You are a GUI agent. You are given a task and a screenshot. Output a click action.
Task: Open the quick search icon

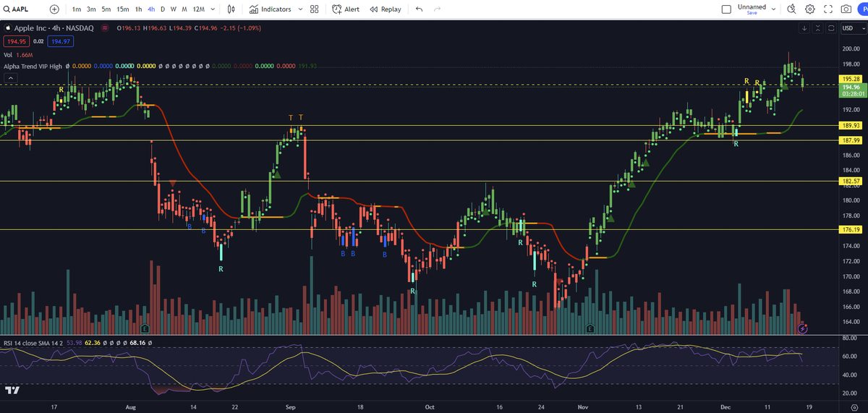tap(791, 9)
